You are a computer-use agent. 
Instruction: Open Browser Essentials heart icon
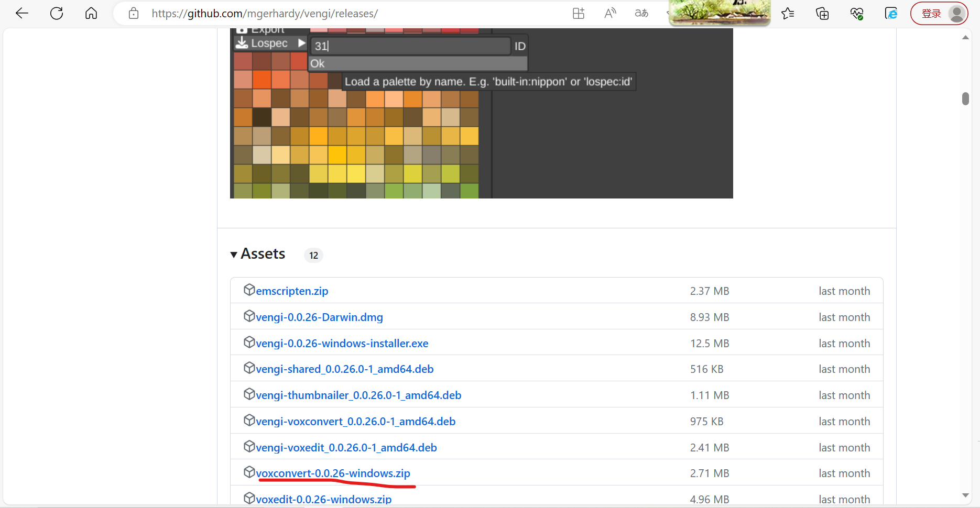click(x=857, y=13)
